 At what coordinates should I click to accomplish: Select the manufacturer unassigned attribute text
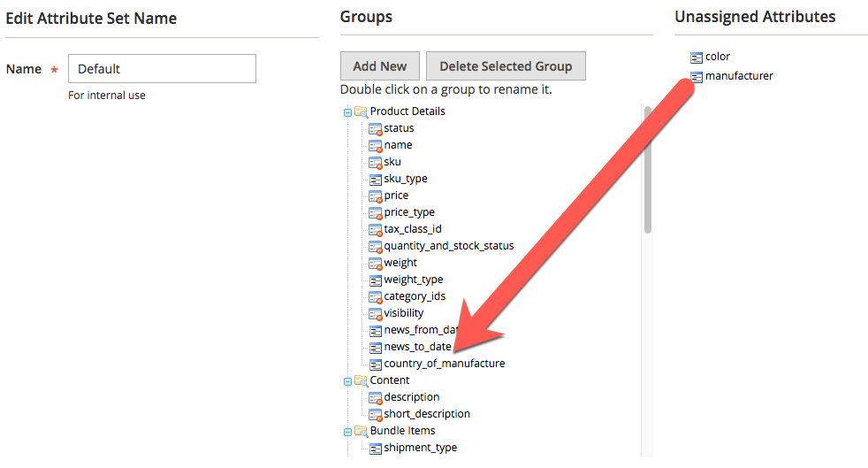coord(739,76)
